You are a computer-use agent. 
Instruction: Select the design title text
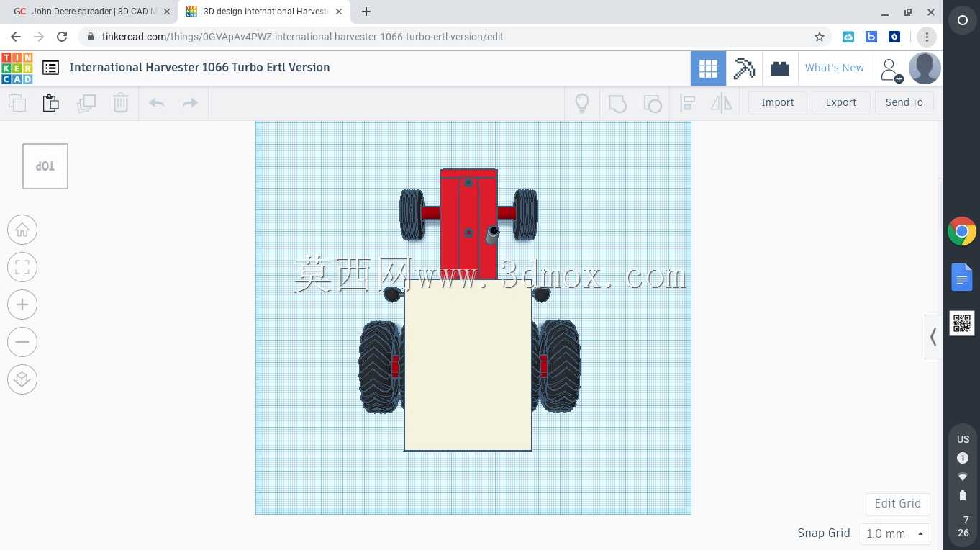pos(199,68)
